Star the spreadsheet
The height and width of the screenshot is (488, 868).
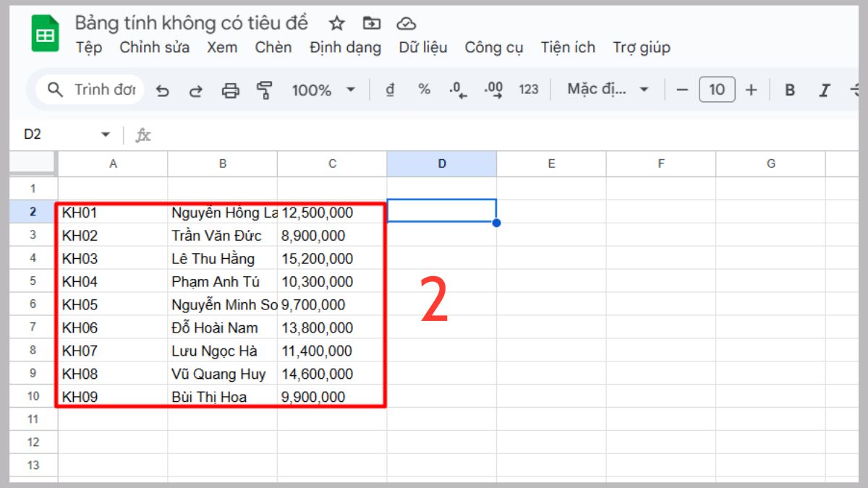click(337, 22)
